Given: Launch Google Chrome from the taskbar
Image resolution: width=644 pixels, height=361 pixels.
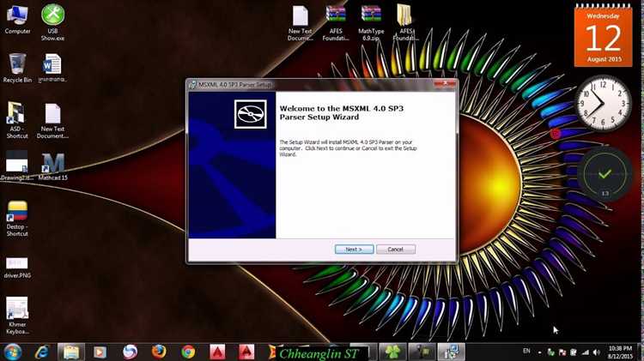Looking at the screenshot, I should [188, 352].
